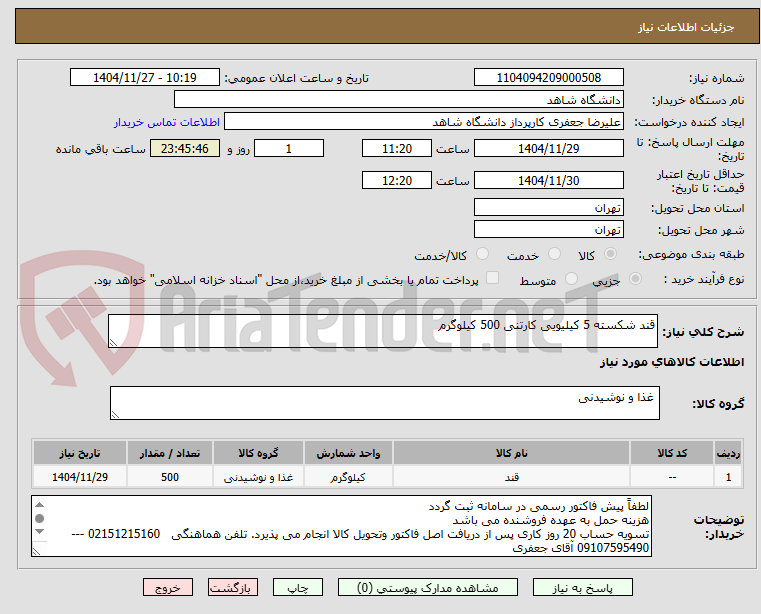Click the نام دستگاه خریدار field دانشگاه شاهد
Image resolution: width=761 pixels, height=614 pixels.
pyautogui.click(x=398, y=100)
